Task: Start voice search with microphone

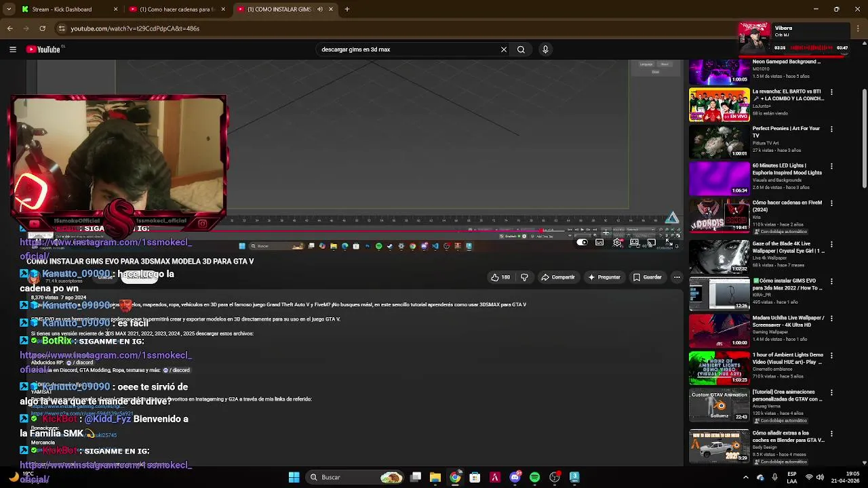Action: 545,49
